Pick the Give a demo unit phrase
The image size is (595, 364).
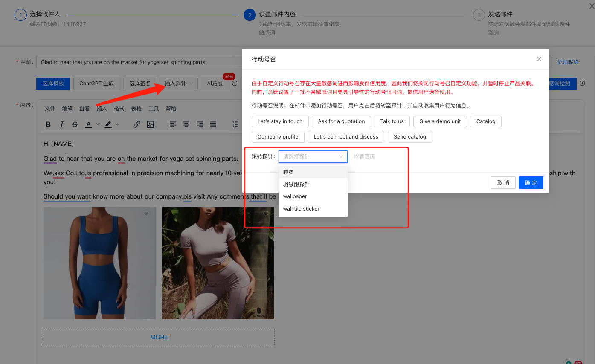click(440, 121)
